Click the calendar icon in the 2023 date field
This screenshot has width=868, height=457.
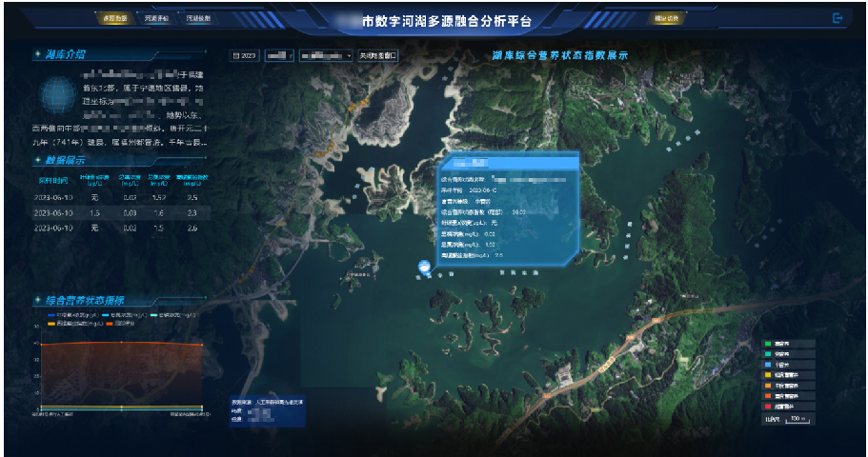click(235, 56)
